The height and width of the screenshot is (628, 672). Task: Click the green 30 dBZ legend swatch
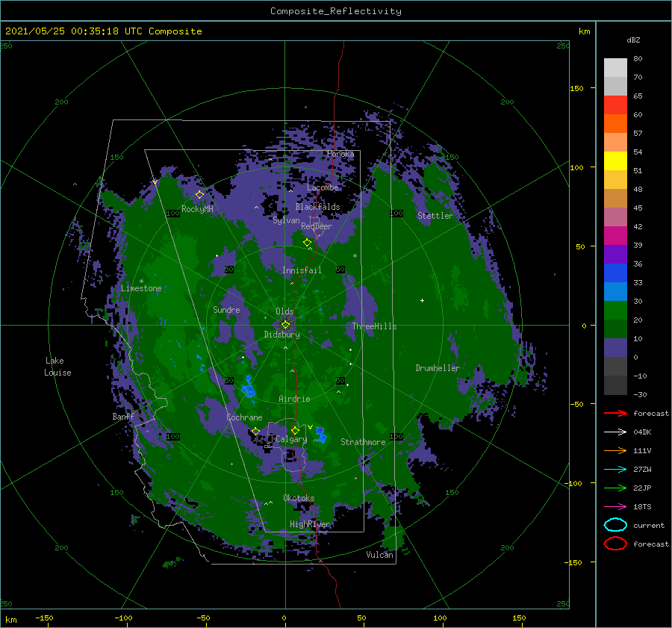(x=615, y=311)
